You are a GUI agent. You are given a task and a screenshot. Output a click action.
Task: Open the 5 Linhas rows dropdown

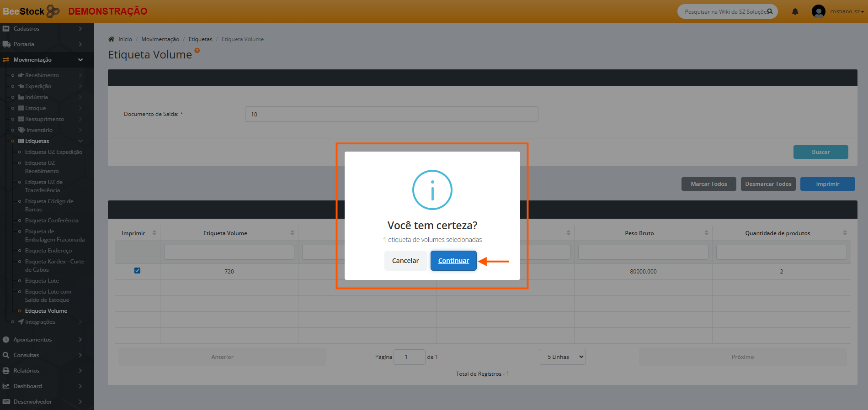(x=562, y=357)
